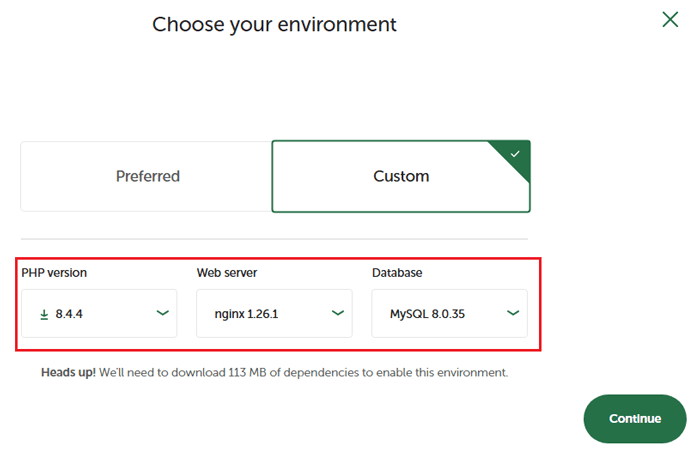Image resolution: width=700 pixels, height=461 pixels.
Task: Click the 'nginx 1.26.1' selected value text
Action: coord(246,314)
